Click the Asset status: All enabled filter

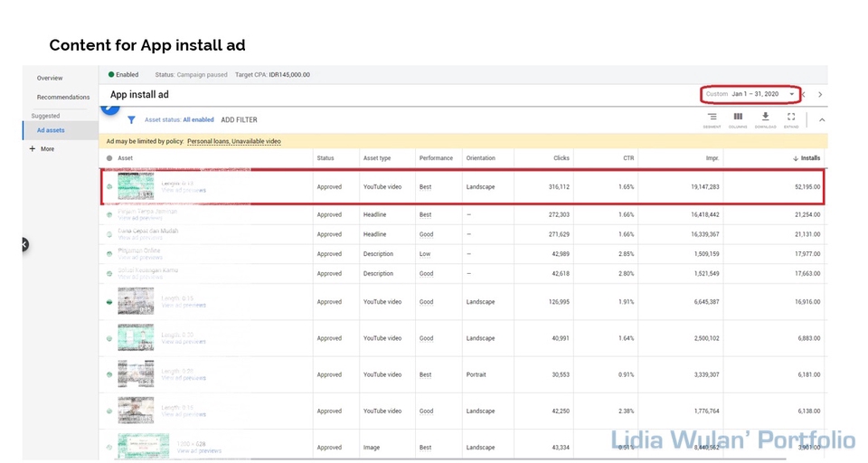coord(179,119)
